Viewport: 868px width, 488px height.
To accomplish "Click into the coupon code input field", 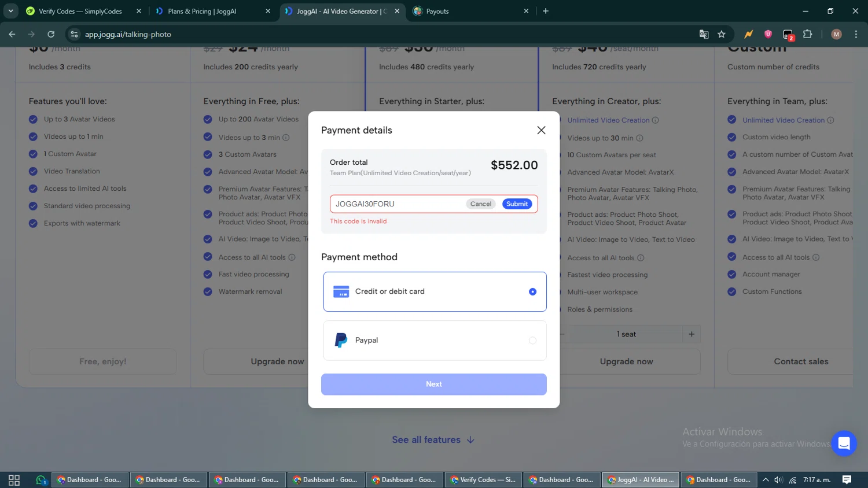I will [398, 204].
